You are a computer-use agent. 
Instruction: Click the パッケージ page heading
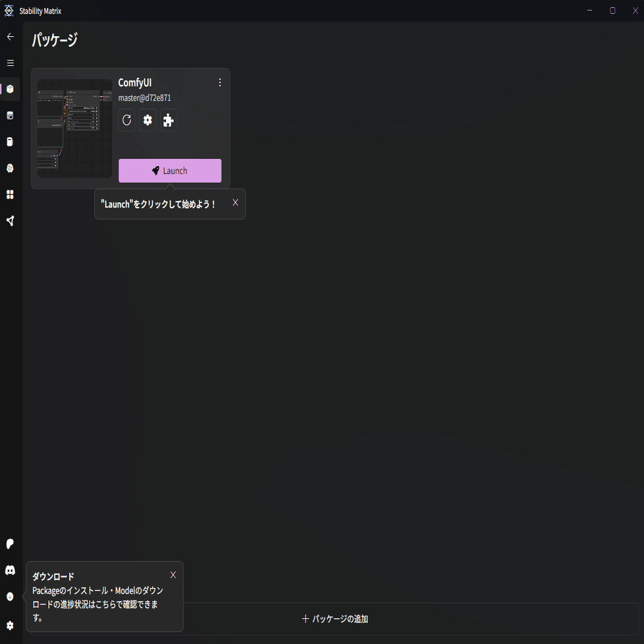pyautogui.click(x=55, y=40)
